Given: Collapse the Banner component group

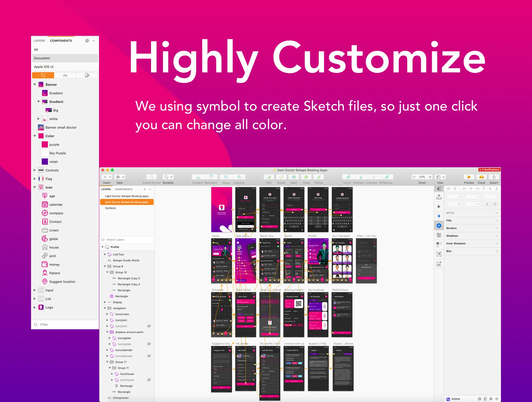Looking at the screenshot, I should [35, 85].
